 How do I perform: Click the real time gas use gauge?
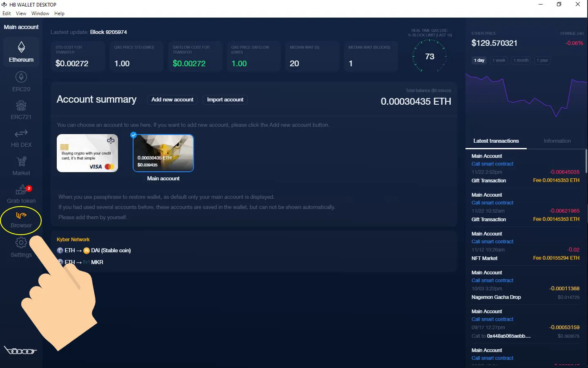(429, 56)
